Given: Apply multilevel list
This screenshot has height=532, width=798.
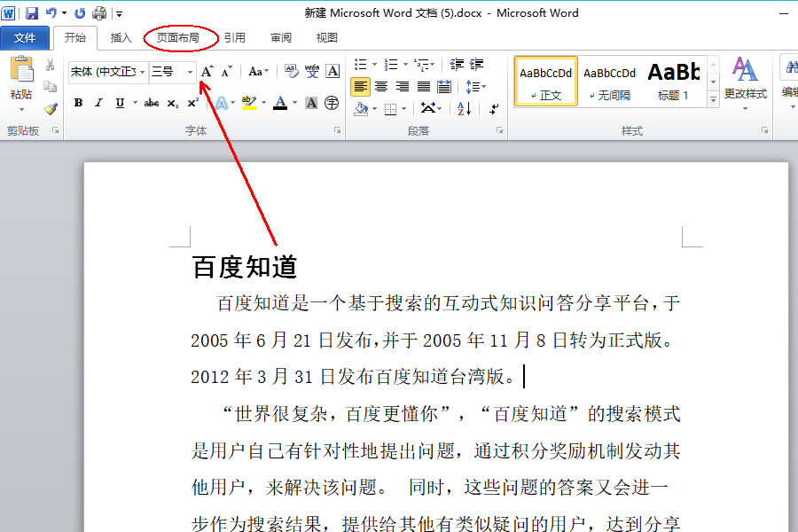Looking at the screenshot, I should (x=421, y=65).
